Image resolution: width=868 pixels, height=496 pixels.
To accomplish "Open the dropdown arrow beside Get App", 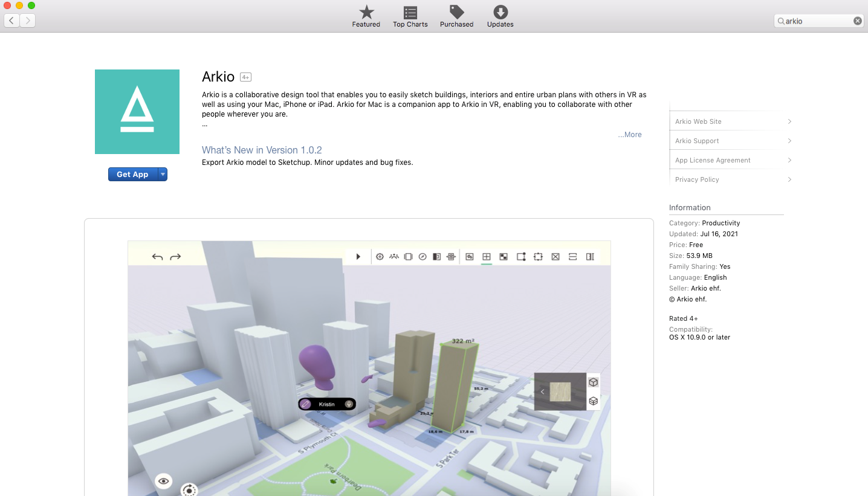I will [163, 174].
